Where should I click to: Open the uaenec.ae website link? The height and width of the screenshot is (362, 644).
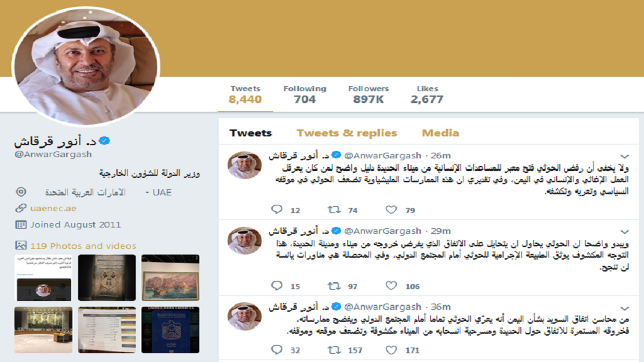coord(53,208)
